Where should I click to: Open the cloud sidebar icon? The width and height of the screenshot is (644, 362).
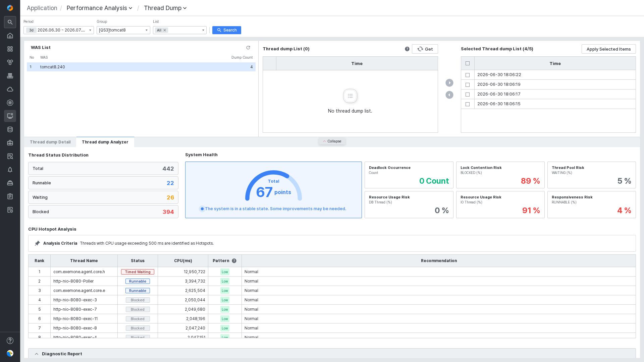[10, 89]
